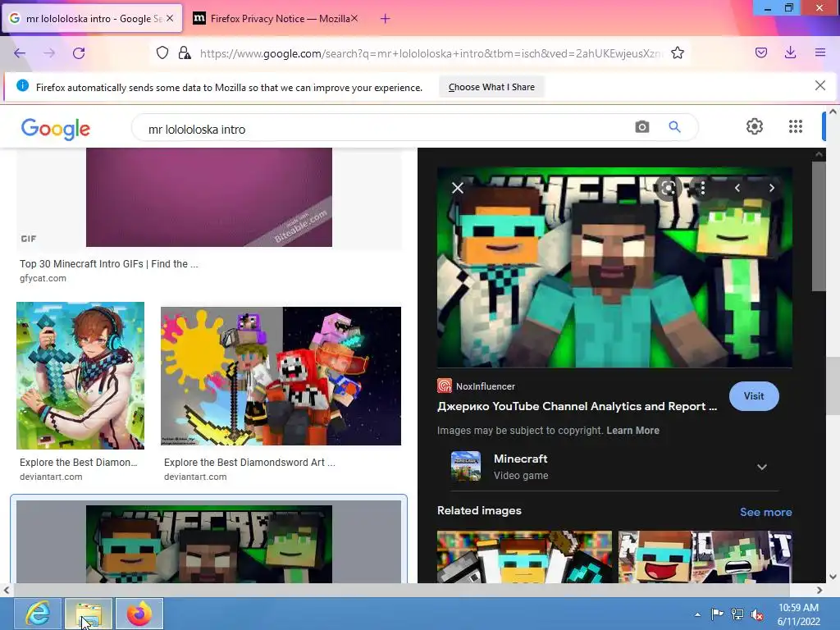
Task: Open the Джерико YouTube Channel Analytics title
Action: pos(577,407)
